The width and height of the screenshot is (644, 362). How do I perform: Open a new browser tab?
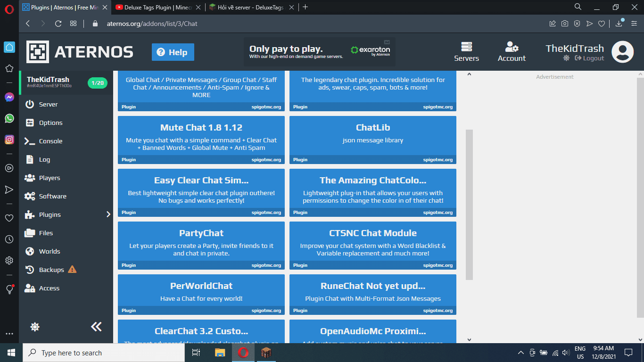(x=305, y=7)
